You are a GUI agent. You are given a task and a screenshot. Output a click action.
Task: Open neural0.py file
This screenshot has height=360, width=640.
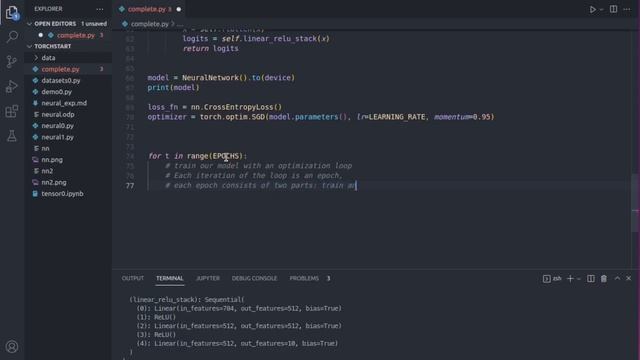pyautogui.click(x=68, y=126)
